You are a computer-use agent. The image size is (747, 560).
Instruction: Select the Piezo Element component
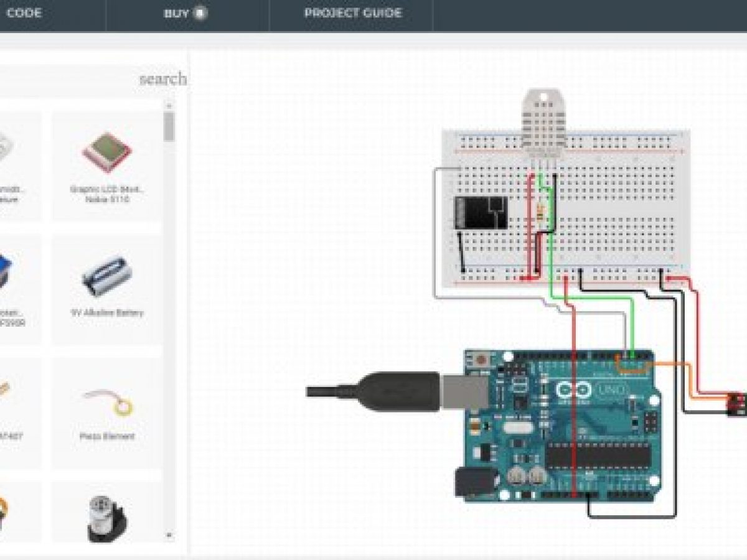click(x=106, y=411)
